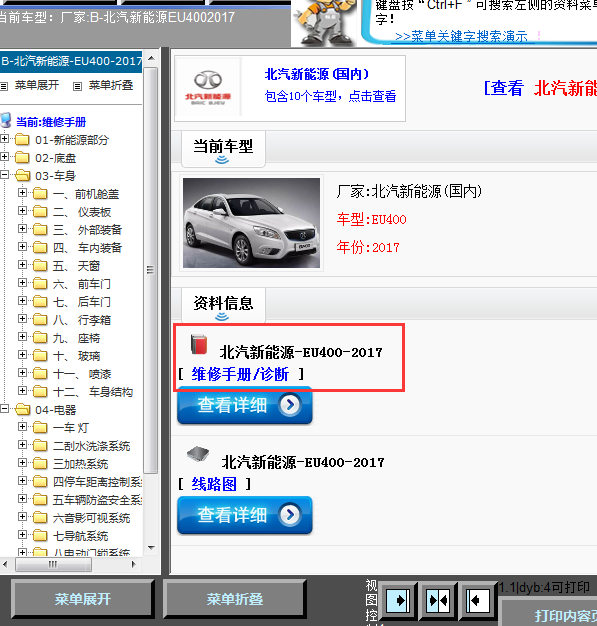
Task: Expand the 02-底盘 tree node
Action: [4, 156]
